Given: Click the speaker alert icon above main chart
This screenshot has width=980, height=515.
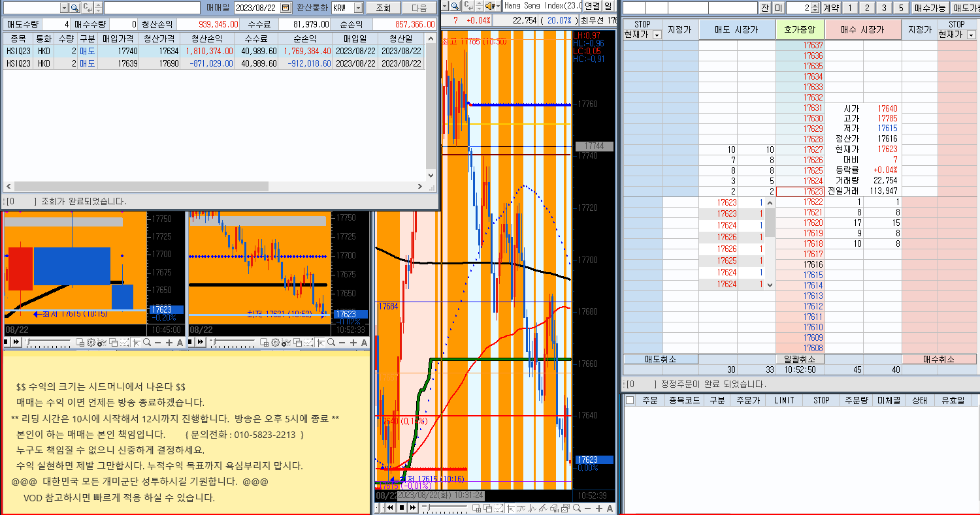Looking at the screenshot, I should click(x=490, y=6).
